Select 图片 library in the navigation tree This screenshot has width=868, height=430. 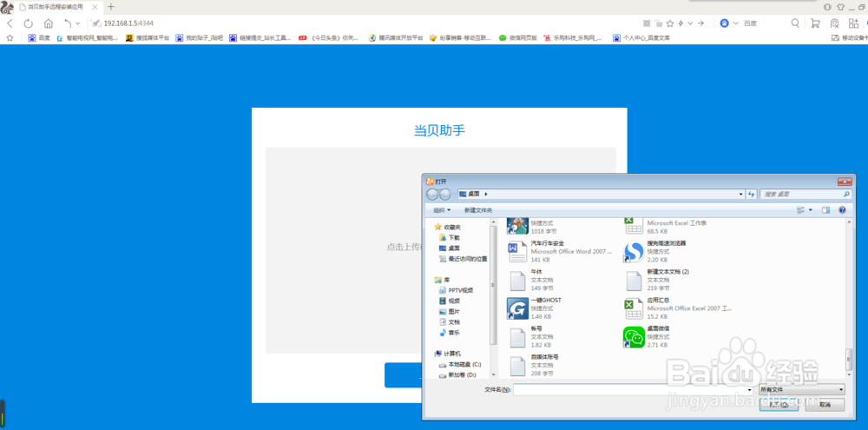click(449, 311)
